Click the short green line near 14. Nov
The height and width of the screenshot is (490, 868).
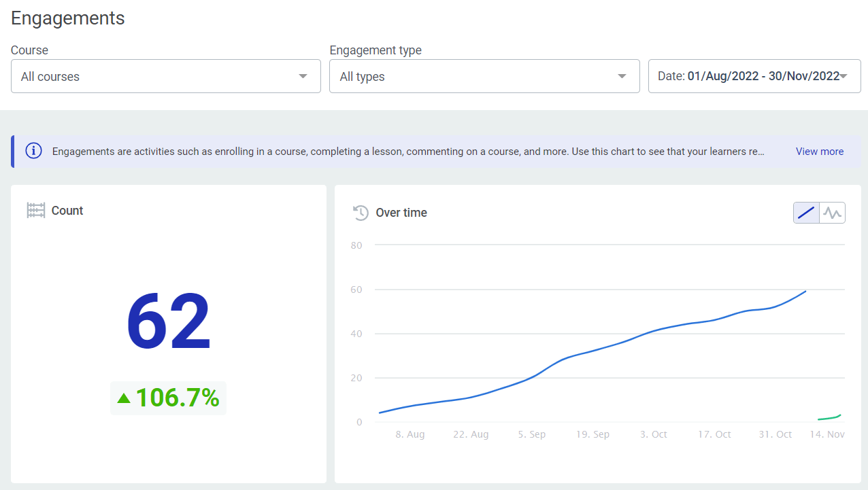pos(830,417)
